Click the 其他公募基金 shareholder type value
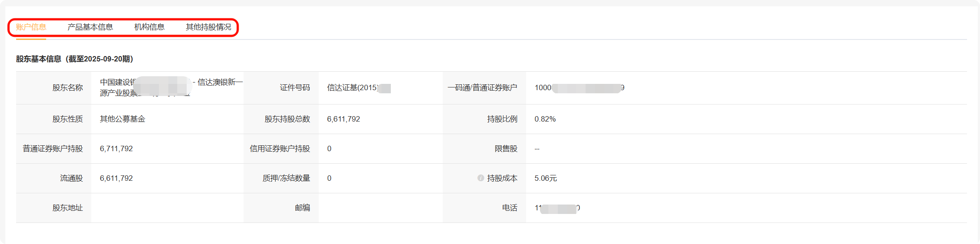 coord(122,119)
